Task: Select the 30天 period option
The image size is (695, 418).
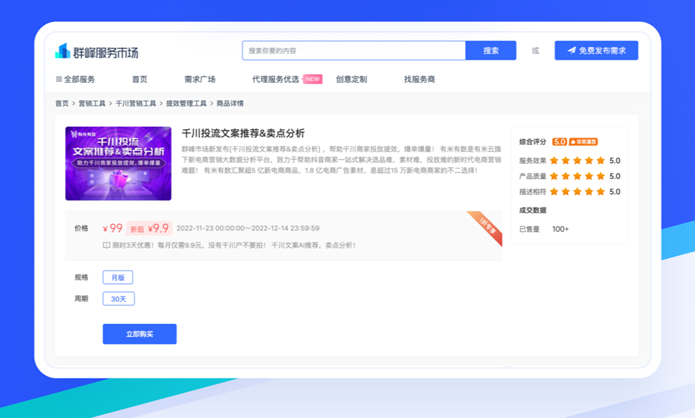Action: 119,299
